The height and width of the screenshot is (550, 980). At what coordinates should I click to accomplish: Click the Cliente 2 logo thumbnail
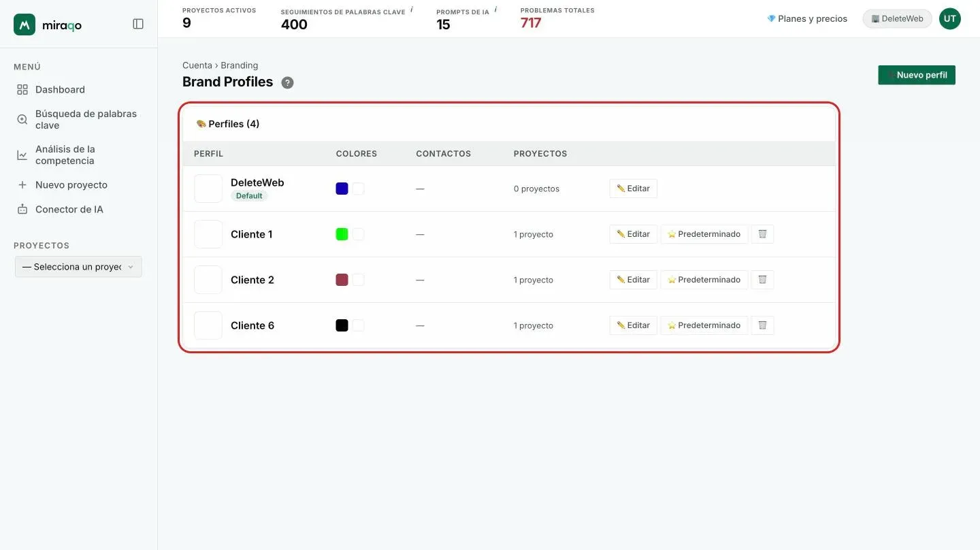pyautogui.click(x=208, y=280)
